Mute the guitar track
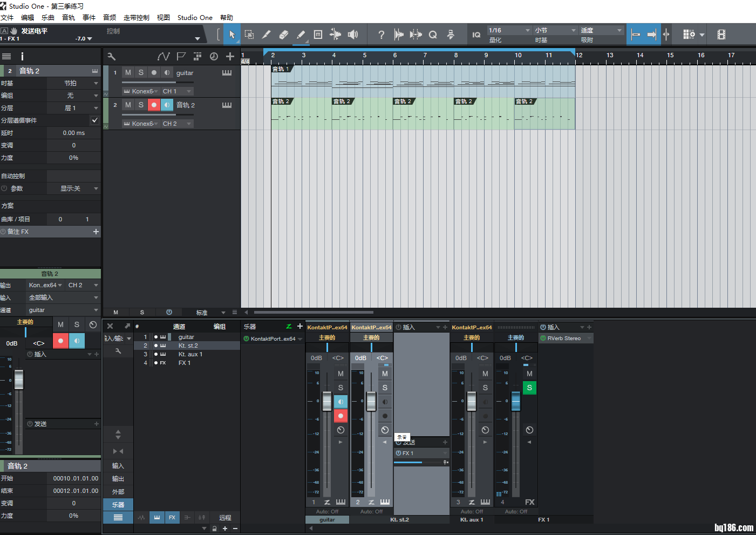The height and width of the screenshot is (535, 756). click(128, 72)
